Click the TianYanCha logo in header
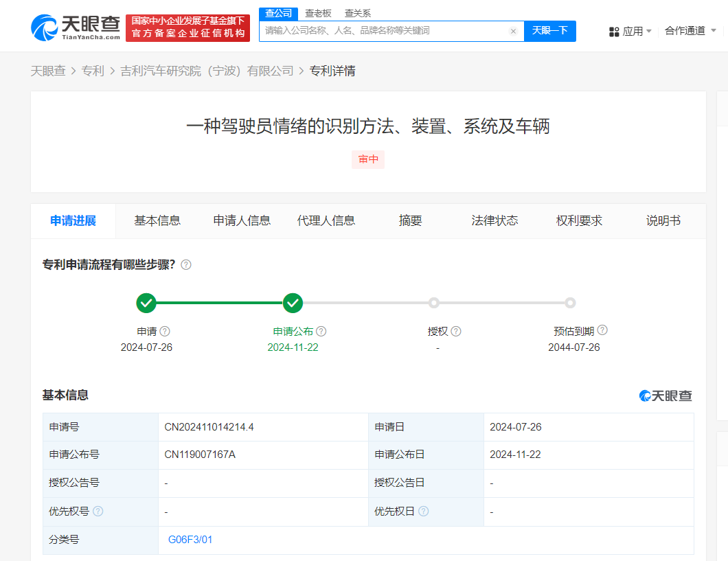Viewport: 728px width, 561px height. tap(76, 27)
